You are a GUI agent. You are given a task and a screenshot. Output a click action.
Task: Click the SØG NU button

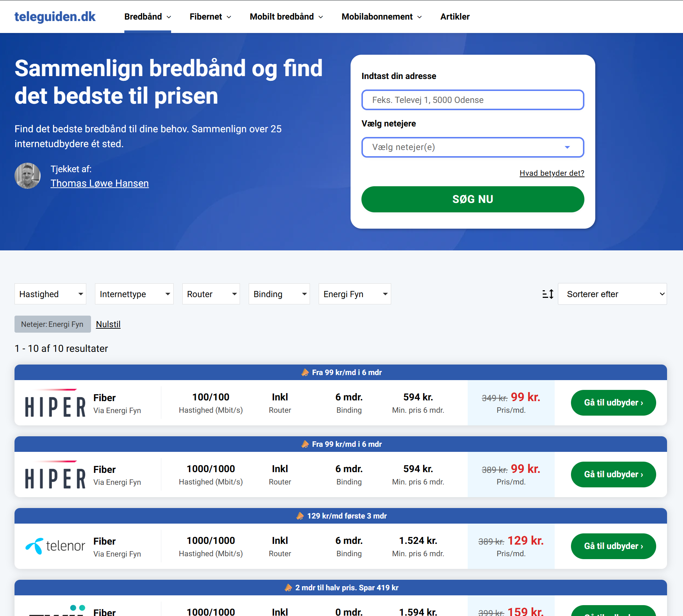[473, 199]
